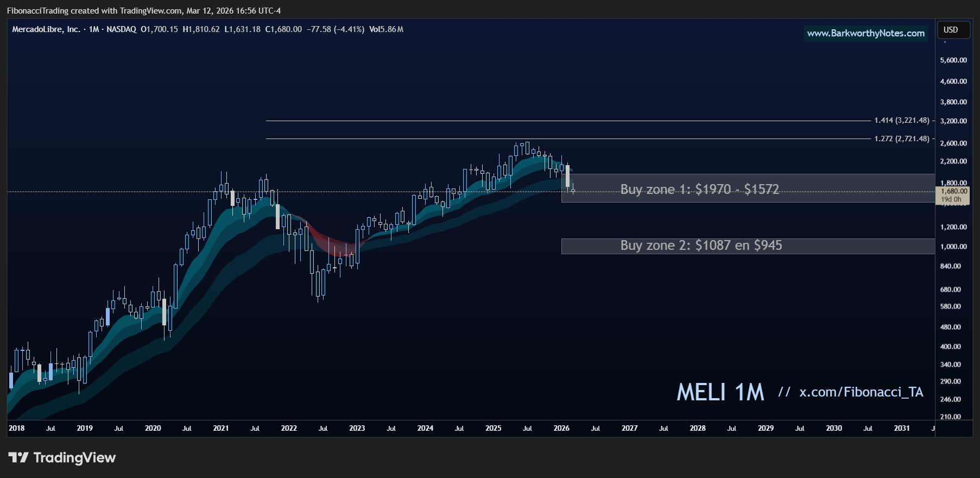This screenshot has height=478, width=980.
Task: Click the −77.58 (−4.41%) change readout
Action: 336,29
